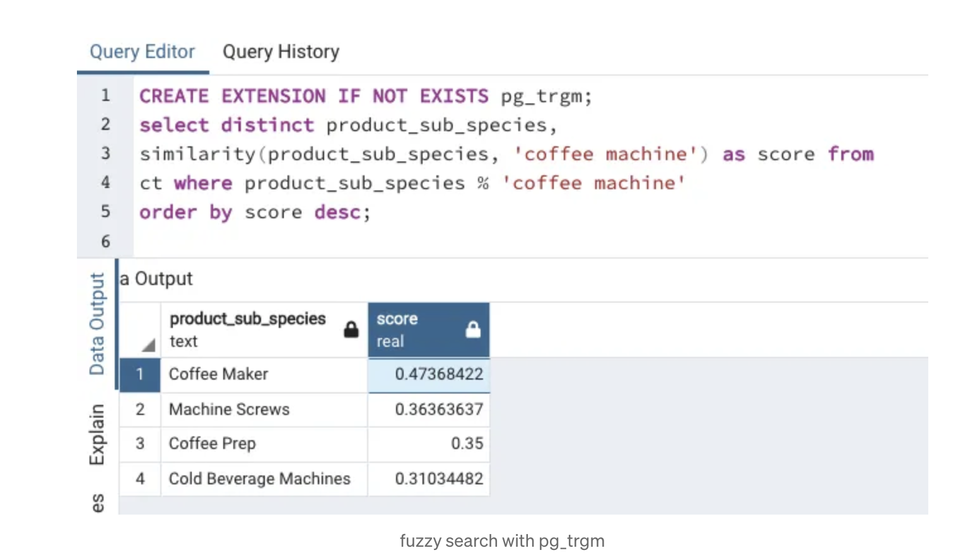Click lock icon in product_sub_species column header
Screen dimensions: 980x560
[x=351, y=329]
